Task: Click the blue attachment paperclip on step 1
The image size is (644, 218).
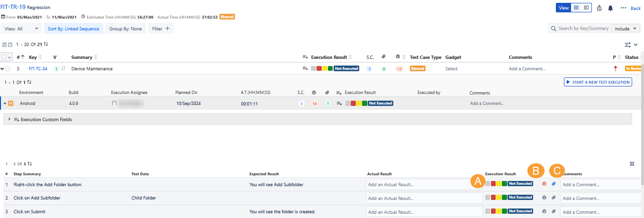Action: [553, 184]
